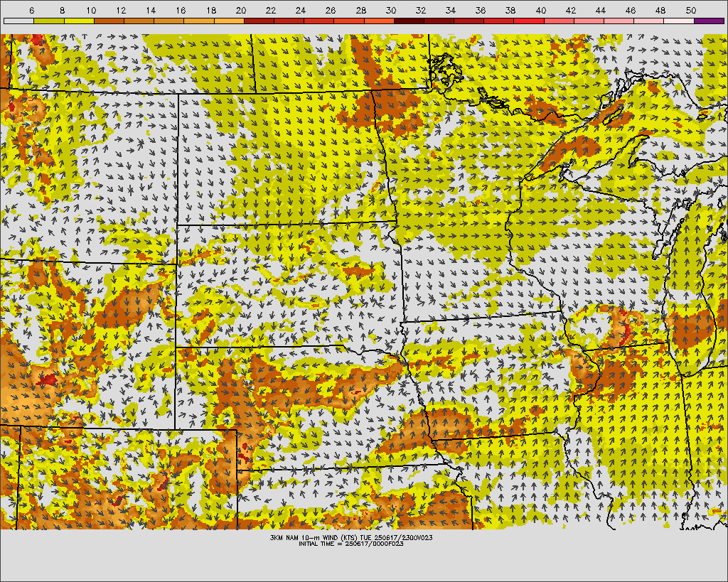728x582 pixels.
Task: Click the legend label "10"
Action: (91, 10)
